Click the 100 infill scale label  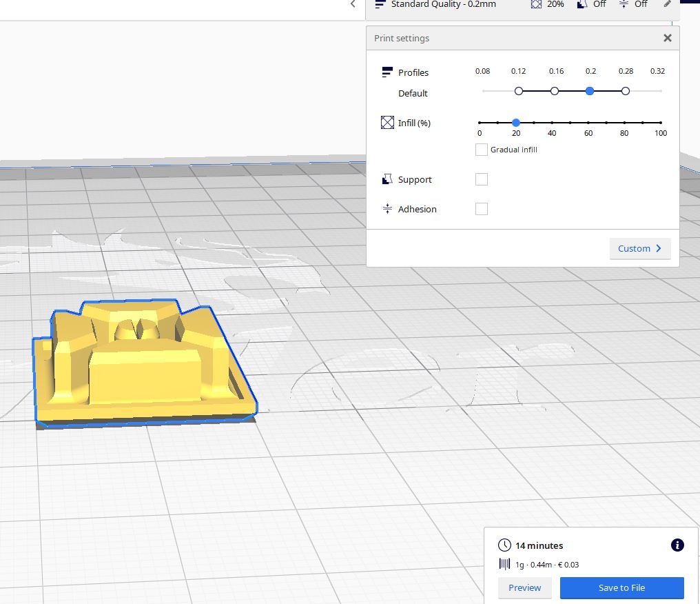[661, 133]
